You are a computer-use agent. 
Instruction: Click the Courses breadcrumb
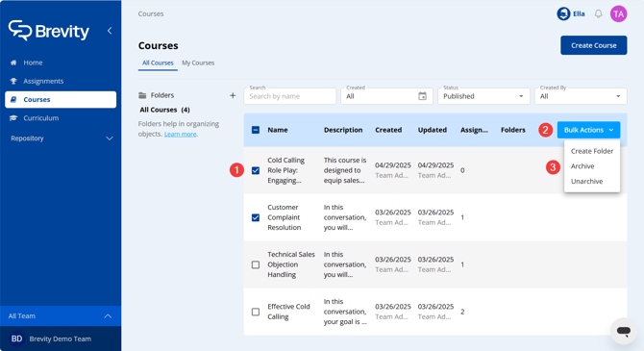(151, 14)
